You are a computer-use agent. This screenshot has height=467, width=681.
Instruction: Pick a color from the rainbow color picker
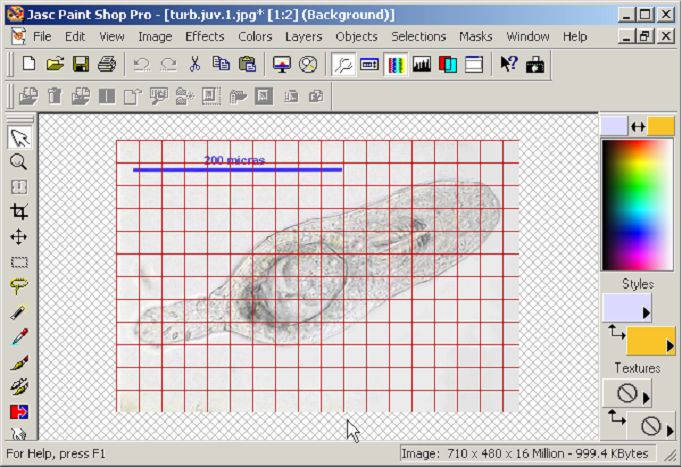click(x=637, y=205)
